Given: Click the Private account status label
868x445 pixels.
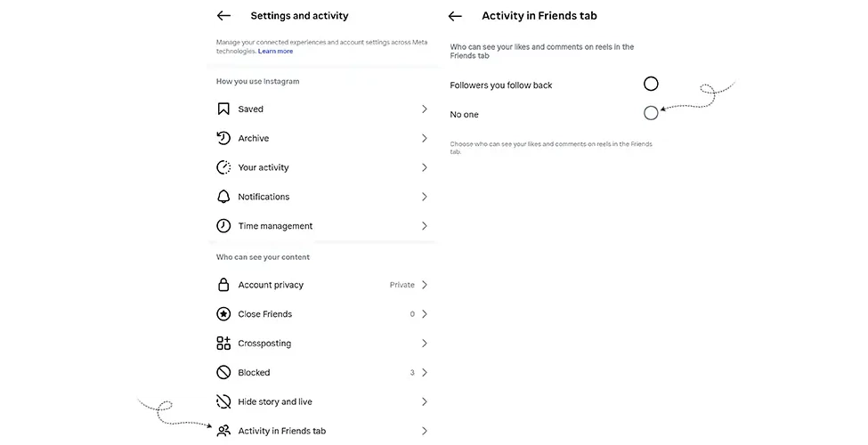Looking at the screenshot, I should tap(402, 285).
